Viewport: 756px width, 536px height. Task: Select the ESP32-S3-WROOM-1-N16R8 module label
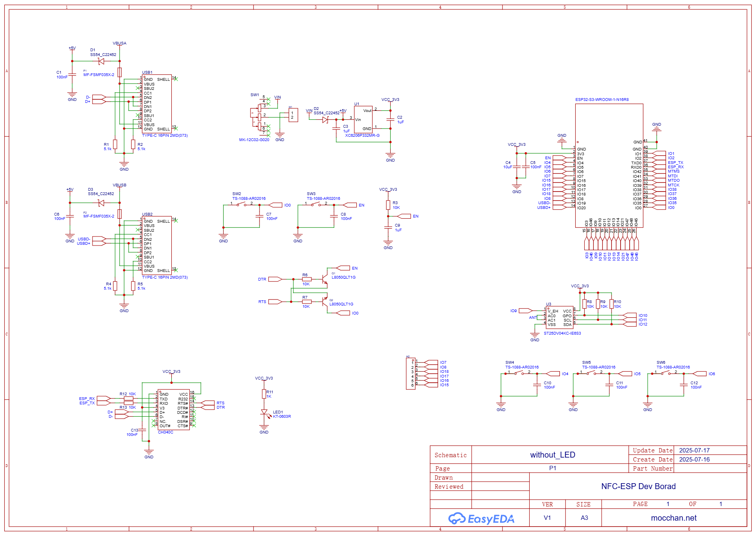602,100
